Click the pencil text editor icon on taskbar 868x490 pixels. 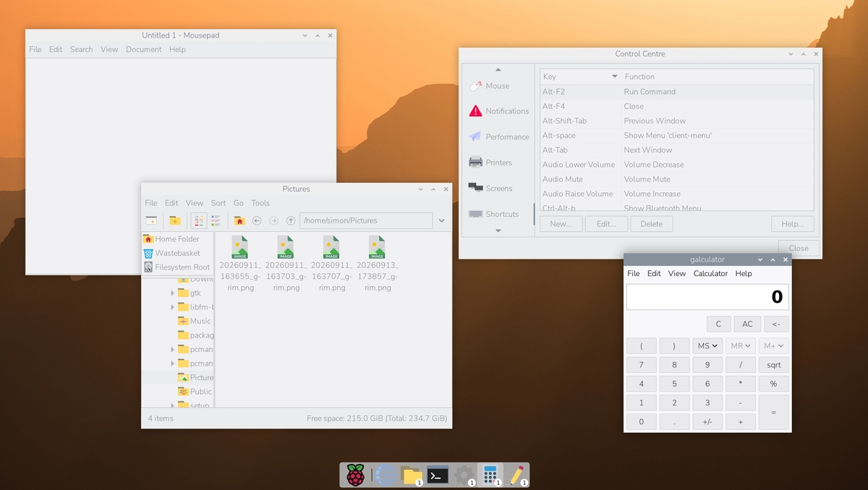[x=516, y=475]
